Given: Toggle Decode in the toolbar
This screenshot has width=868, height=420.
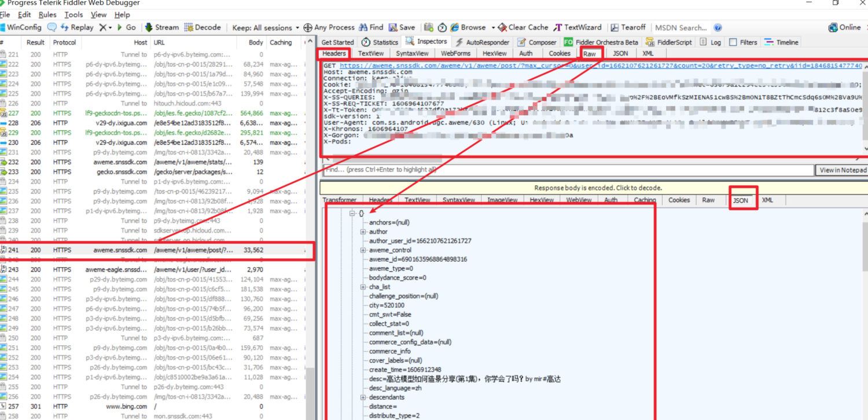Looking at the screenshot, I should pyautogui.click(x=203, y=27).
